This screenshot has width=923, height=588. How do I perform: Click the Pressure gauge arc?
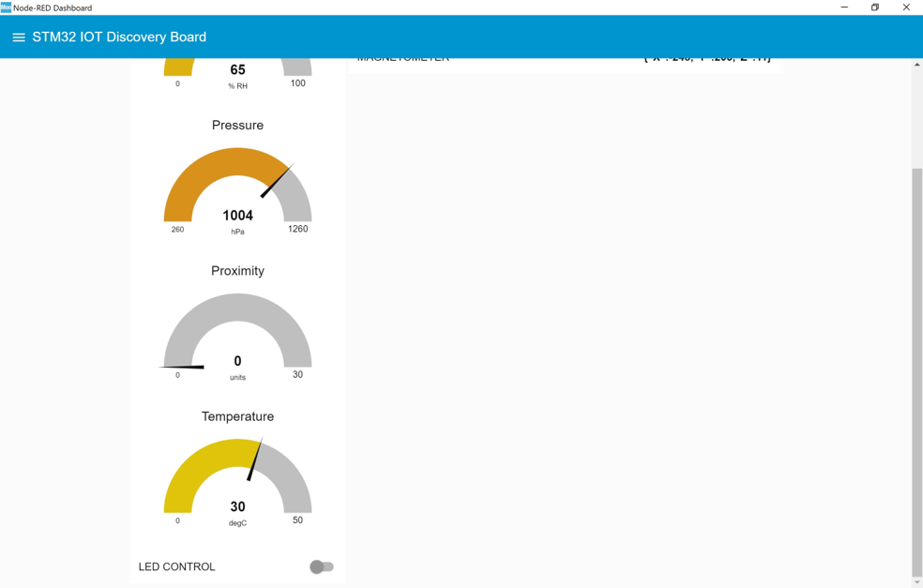click(x=238, y=184)
